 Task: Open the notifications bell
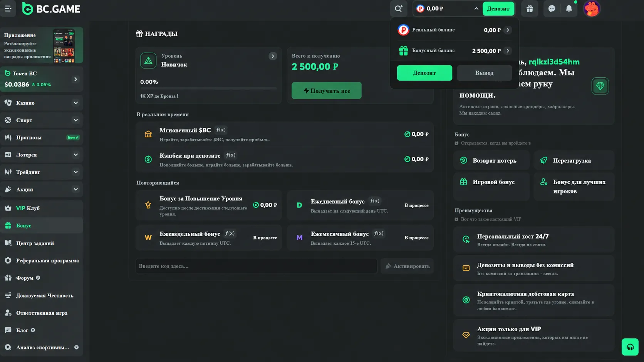pos(569,8)
